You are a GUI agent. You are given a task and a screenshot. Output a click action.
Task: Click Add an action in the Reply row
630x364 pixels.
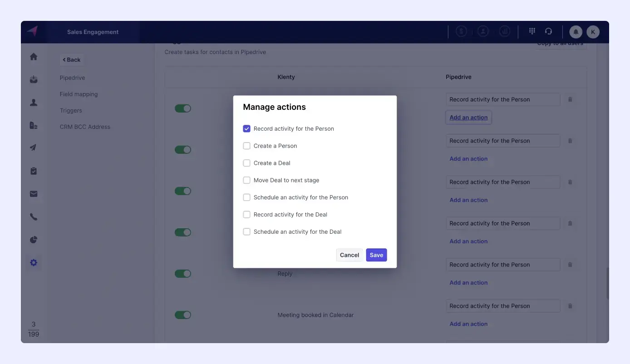pos(468,283)
